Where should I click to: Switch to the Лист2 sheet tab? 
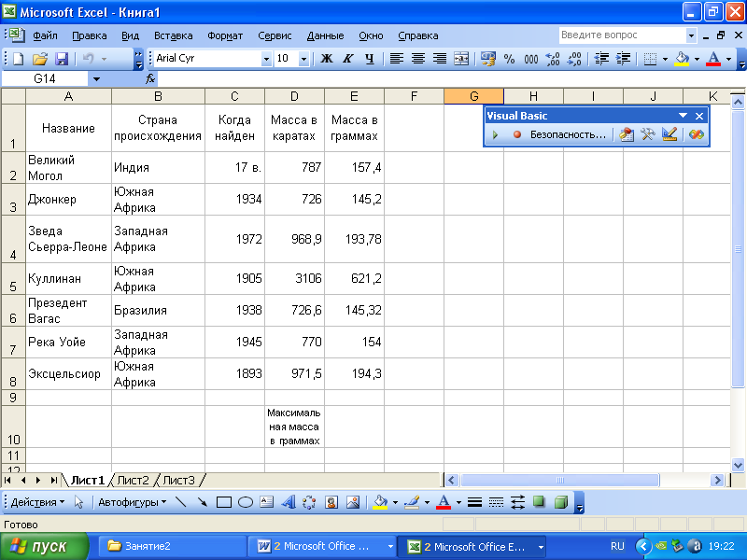pos(133,480)
